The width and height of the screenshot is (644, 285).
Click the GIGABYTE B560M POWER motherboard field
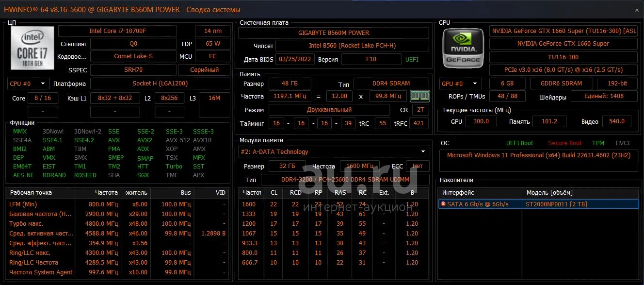334,33
